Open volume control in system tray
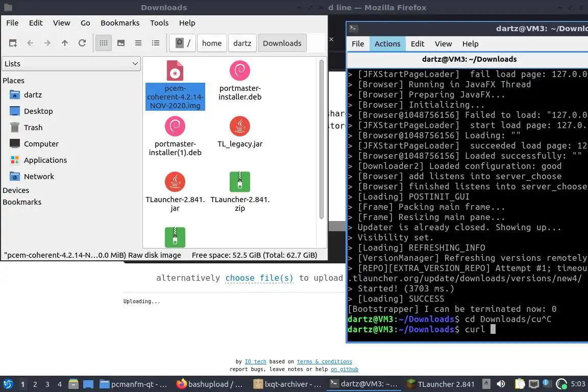The width and height of the screenshot is (588, 392). tap(501, 384)
